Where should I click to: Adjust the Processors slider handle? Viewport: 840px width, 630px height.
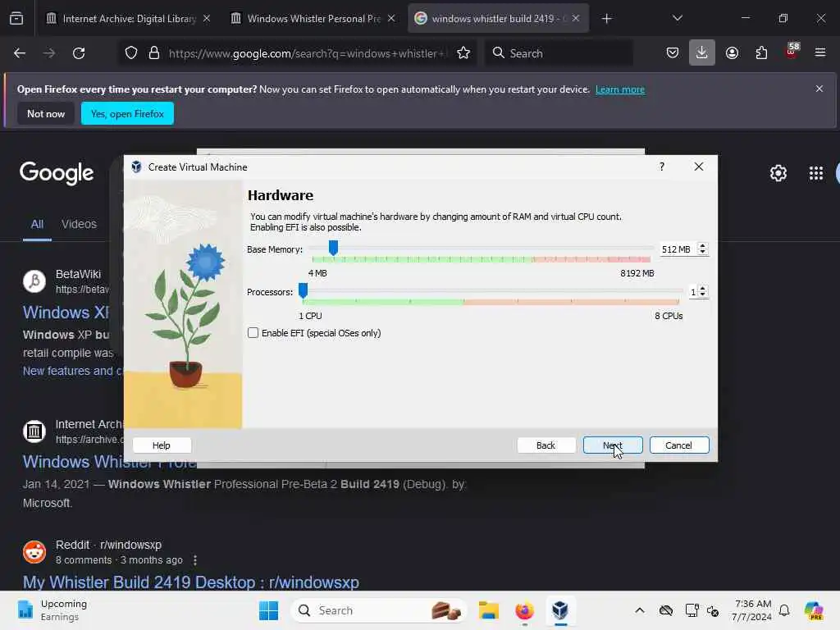coord(304,290)
